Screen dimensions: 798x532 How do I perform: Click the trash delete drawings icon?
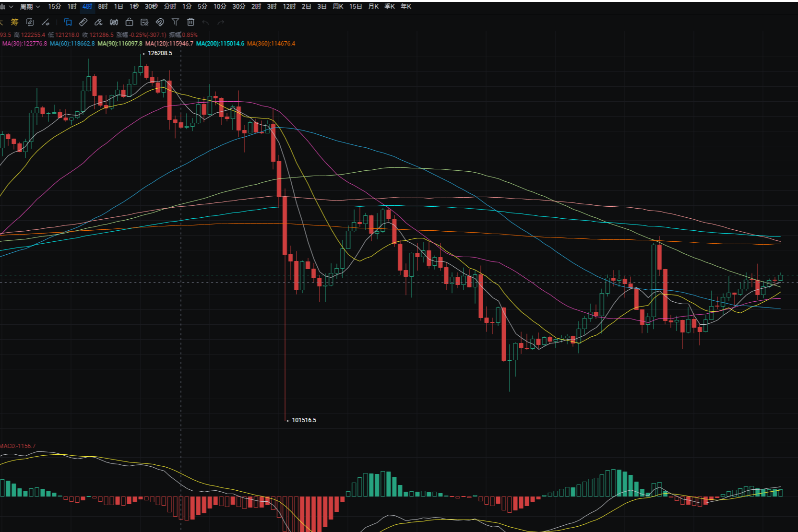191,22
